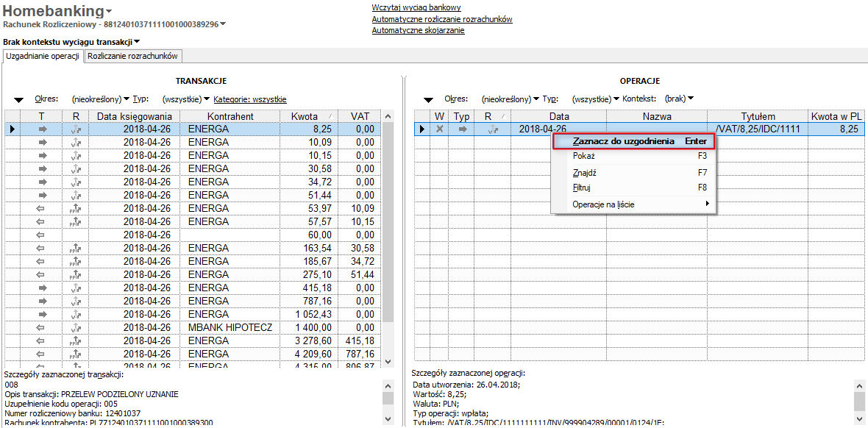
Task: Click the arrow type icon in Operacje row
Action: coord(462,129)
